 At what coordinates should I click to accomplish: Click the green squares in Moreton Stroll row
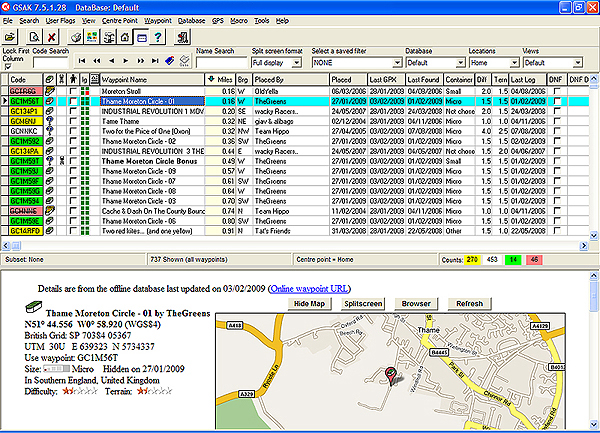coord(85,91)
